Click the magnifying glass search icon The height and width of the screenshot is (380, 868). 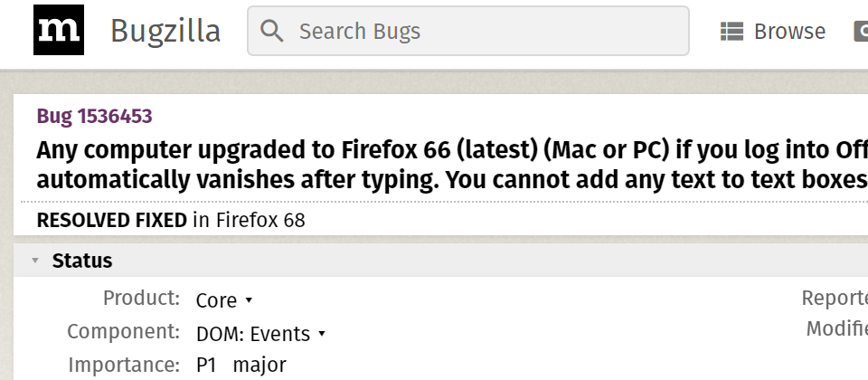pos(272,31)
